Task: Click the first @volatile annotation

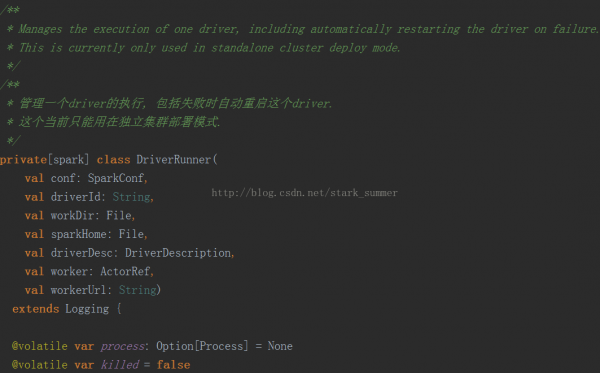Action: 40,346
